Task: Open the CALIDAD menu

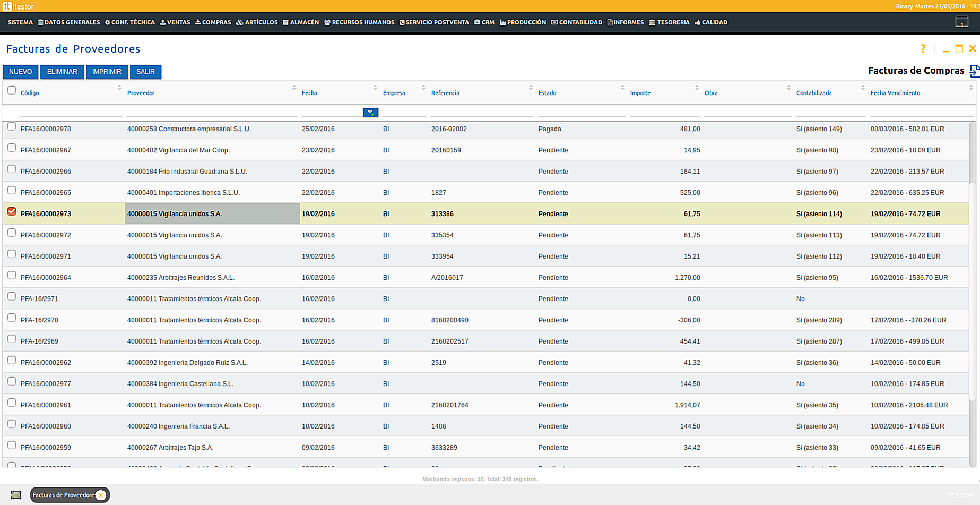Action: click(711, 22)
